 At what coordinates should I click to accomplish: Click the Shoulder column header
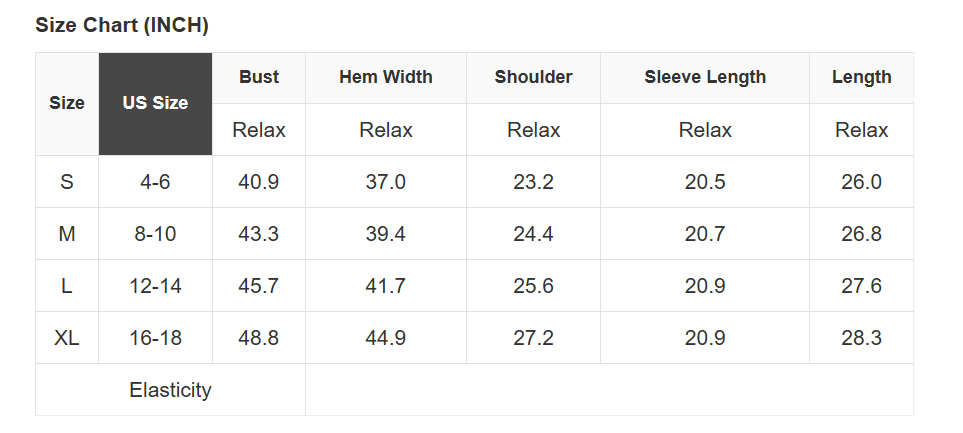(x=533, y=77)
